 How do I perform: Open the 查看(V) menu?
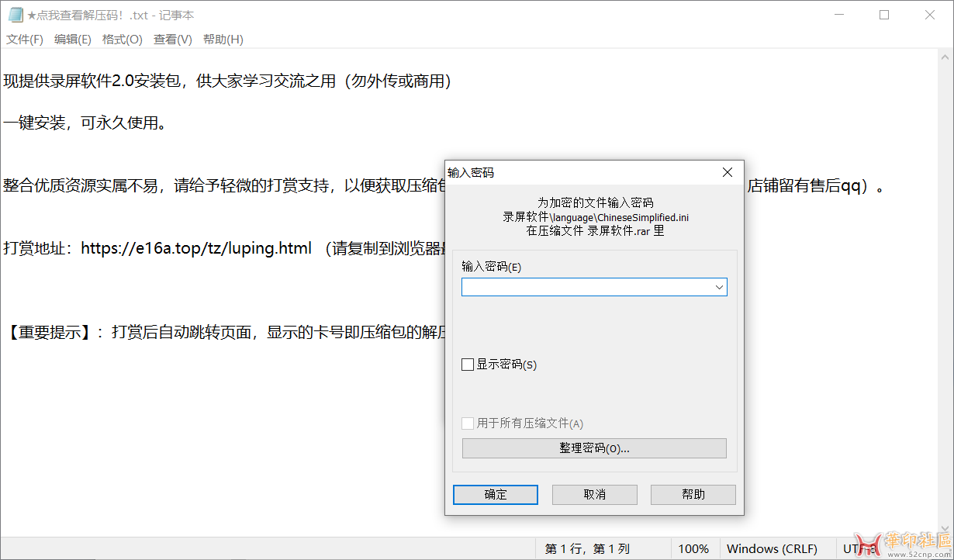point(173,40)
